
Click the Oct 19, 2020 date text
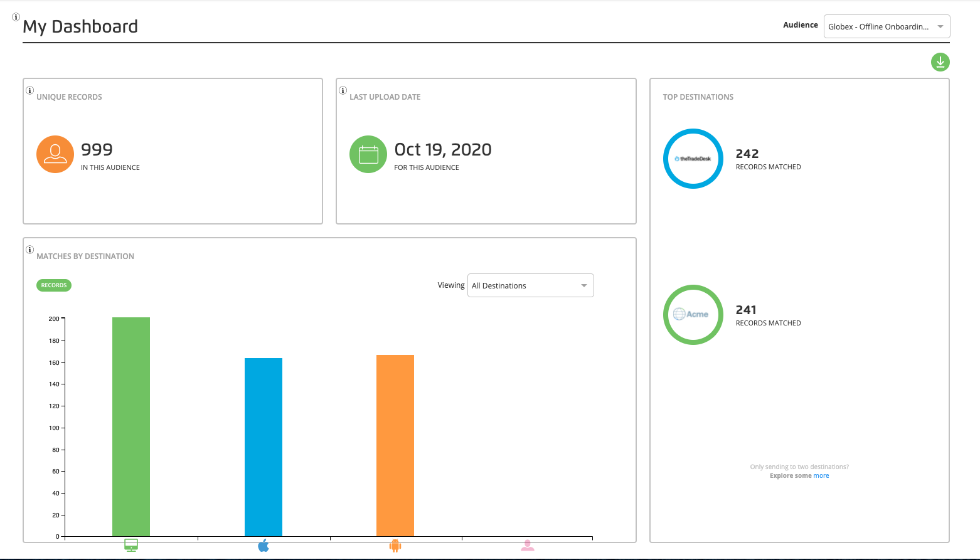[443, 149]
